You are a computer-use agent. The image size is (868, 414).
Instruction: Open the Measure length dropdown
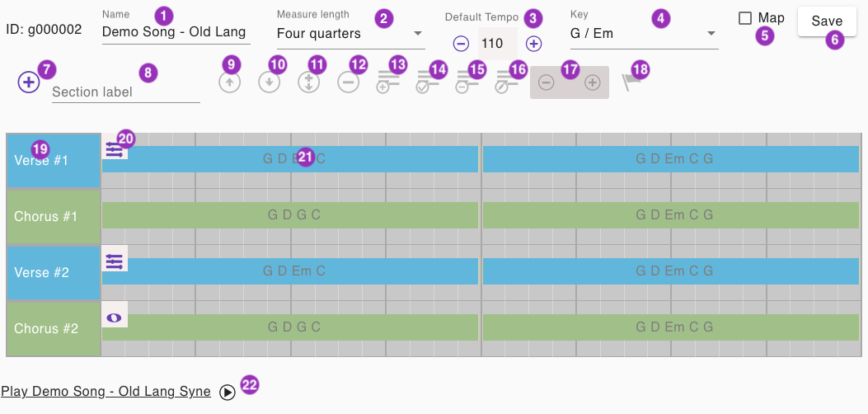coord(350,34)
